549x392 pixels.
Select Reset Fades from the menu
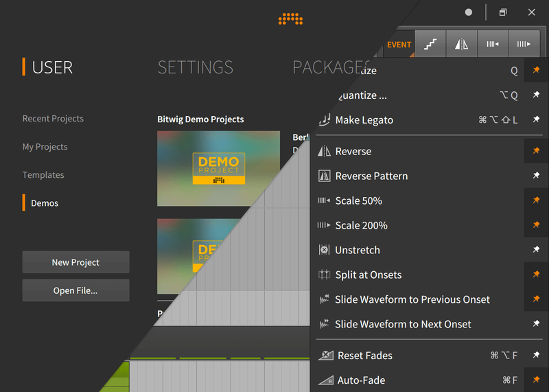click(x=364, y=356)
